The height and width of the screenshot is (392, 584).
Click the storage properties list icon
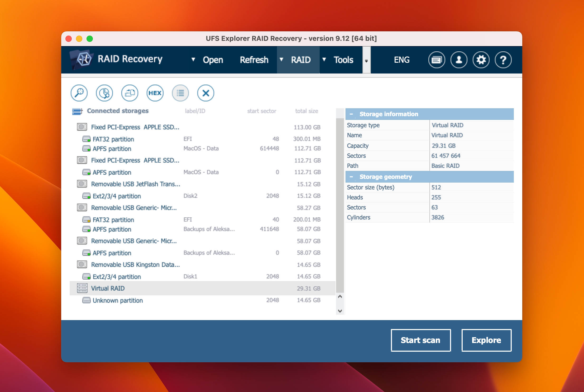pyautogui.click(x=180, y=93)
